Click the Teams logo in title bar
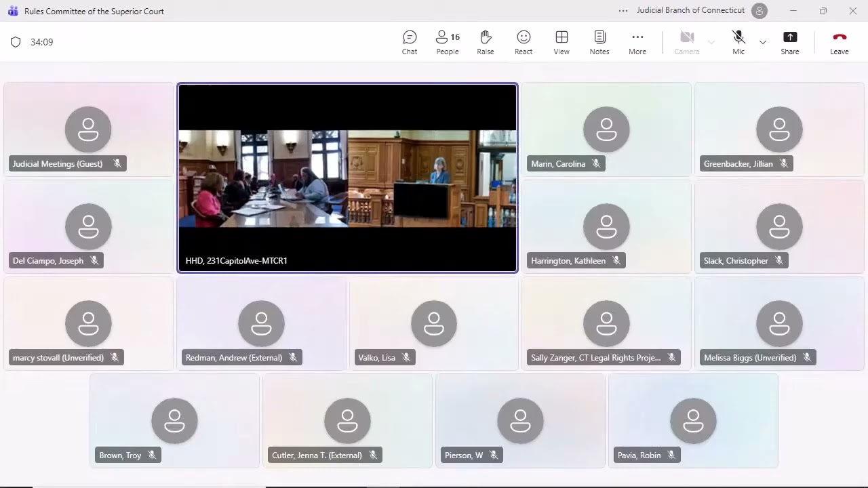The image size is (868, 488). point(12,11)
